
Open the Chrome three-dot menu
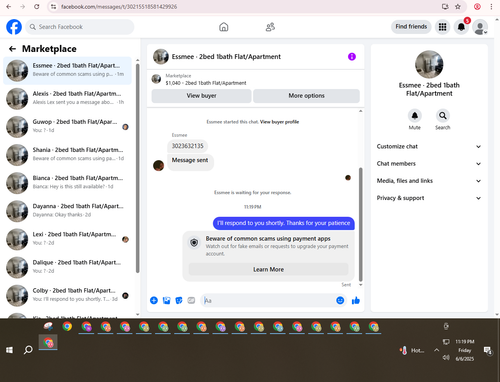pyautogui.click(x=491, y=7)
